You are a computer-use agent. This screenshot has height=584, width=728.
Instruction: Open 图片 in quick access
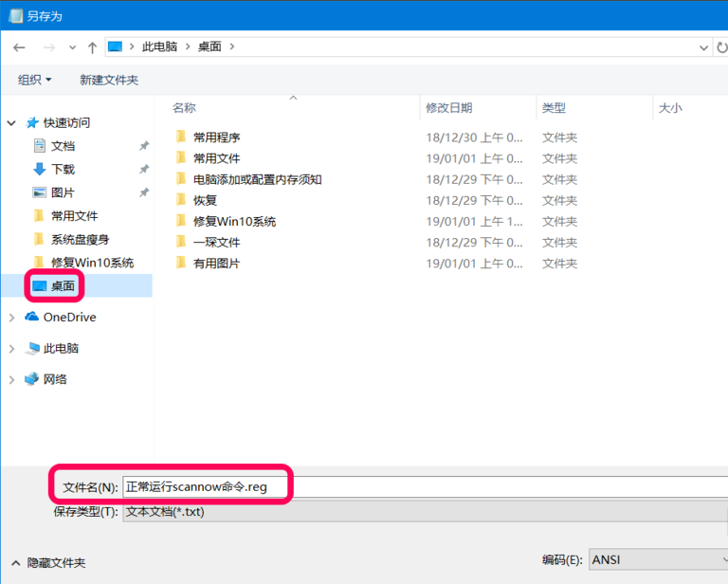click(63, 192)
